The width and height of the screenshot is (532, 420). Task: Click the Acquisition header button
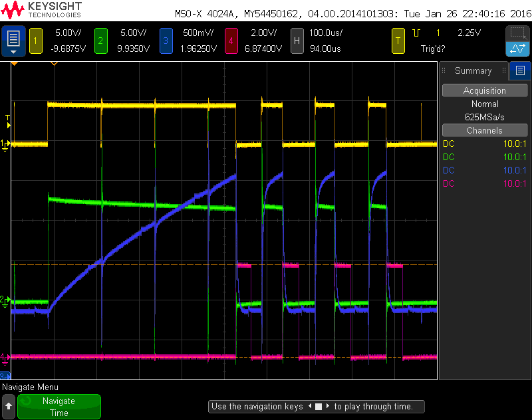(484, 91)
